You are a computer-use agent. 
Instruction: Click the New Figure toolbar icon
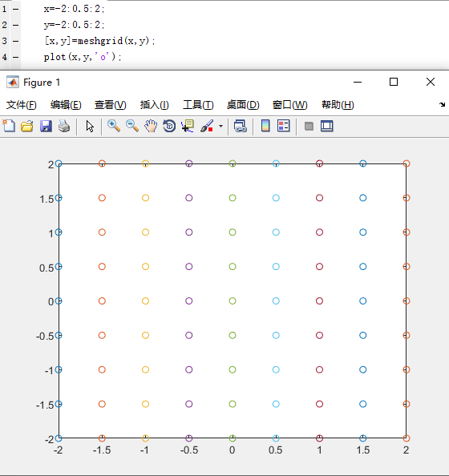pyautogui.click(x=9, y=126)
